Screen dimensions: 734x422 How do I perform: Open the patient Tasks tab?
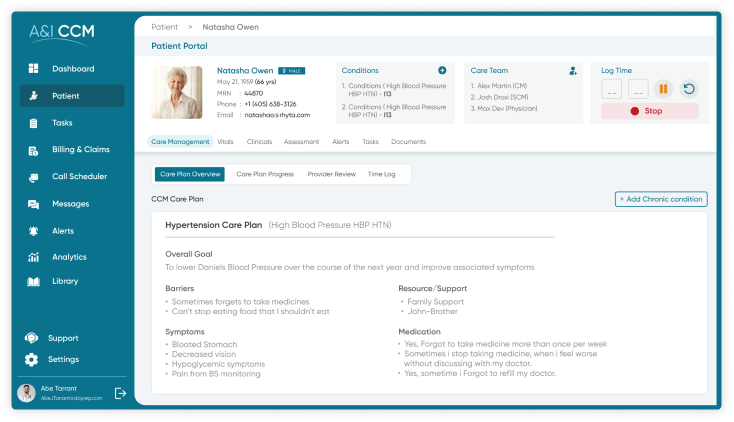[x=370, y=141]
